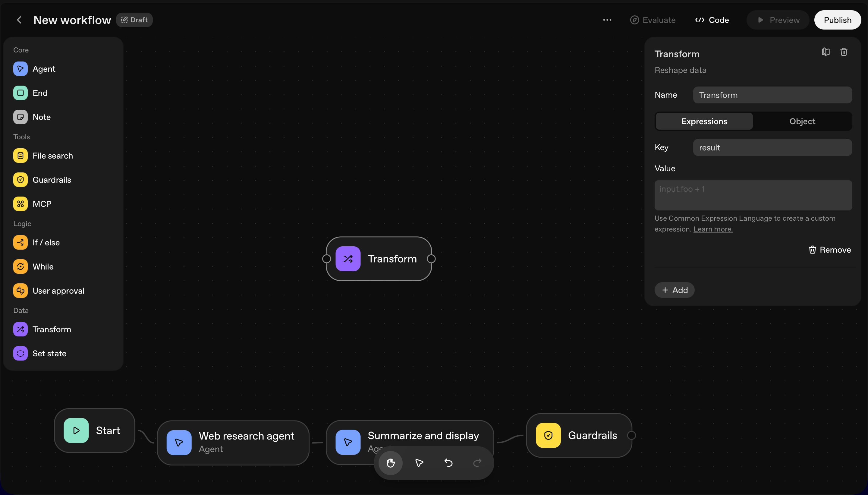The image size is (868, 495).
Task: Click the undo arrow
Action: (x=448, y=463)
